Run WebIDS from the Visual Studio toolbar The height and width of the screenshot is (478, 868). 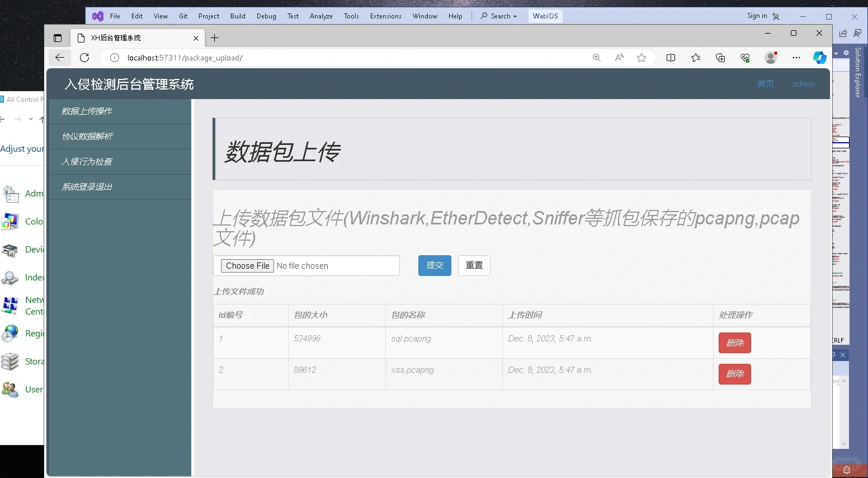pos(545,16)
